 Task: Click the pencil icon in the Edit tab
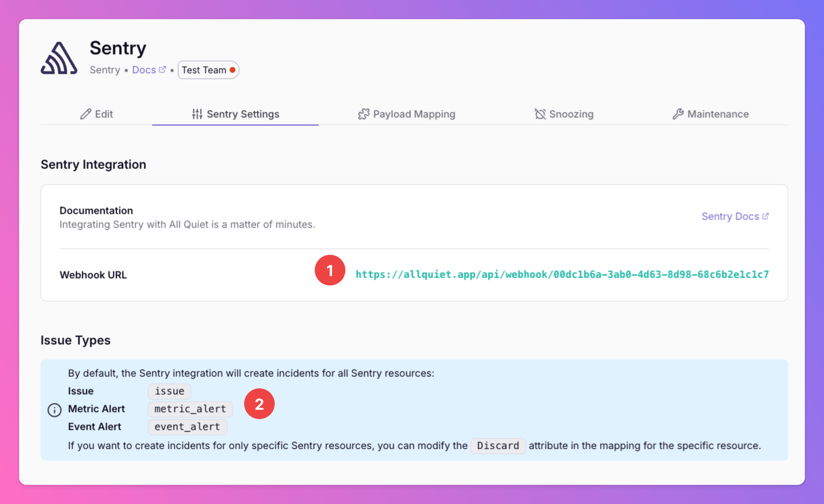(85, 114)
